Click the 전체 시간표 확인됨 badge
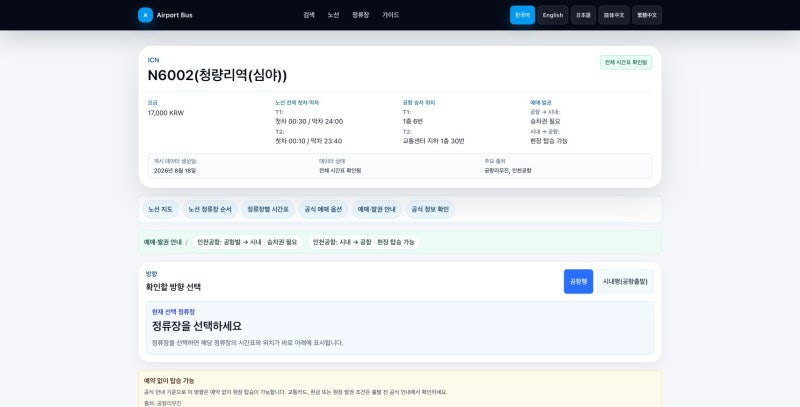Image resolution: width=800 pixels, height=407 pixels. (626, 62)
